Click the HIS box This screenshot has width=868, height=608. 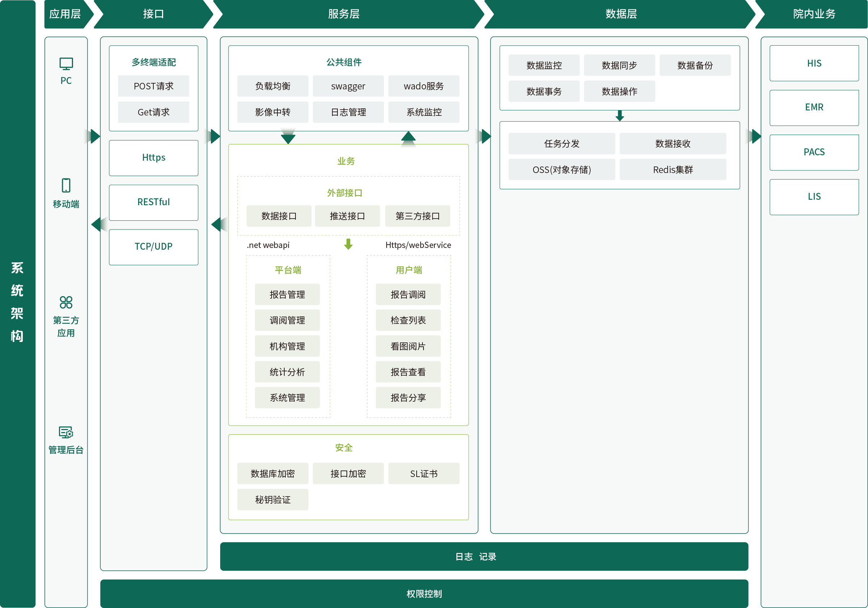click(814, 63)
